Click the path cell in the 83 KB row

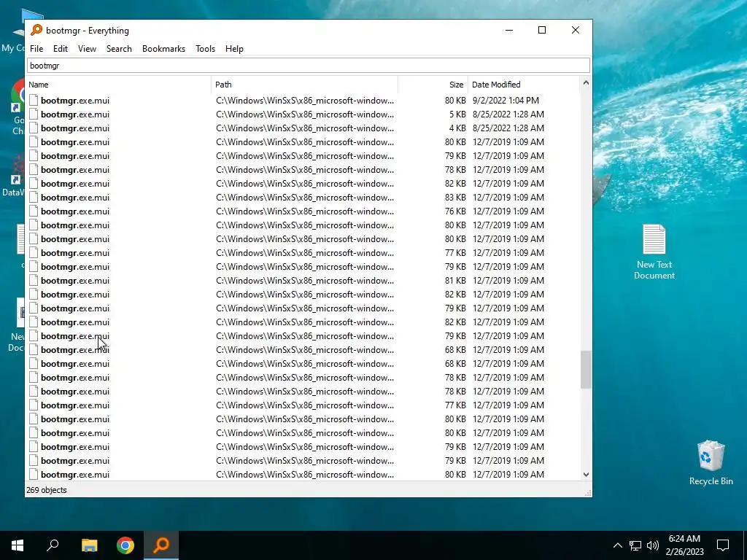tap(305, 197)
